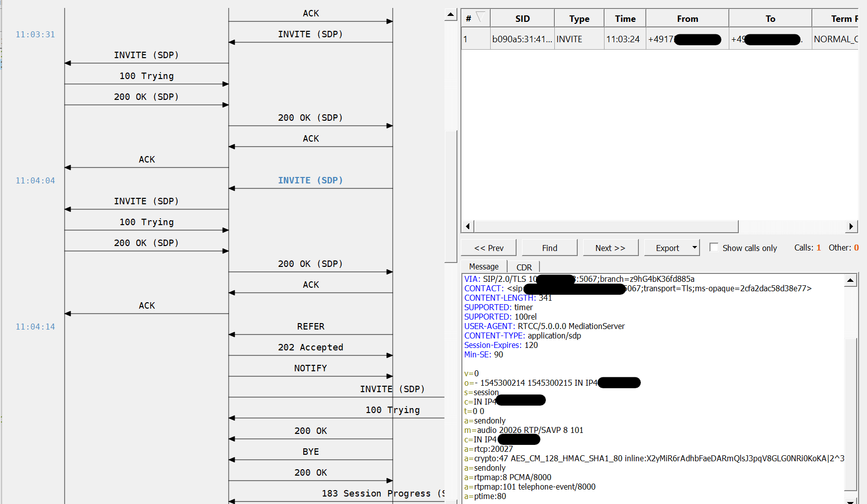Switch to the CDR tab

point(523,267)
